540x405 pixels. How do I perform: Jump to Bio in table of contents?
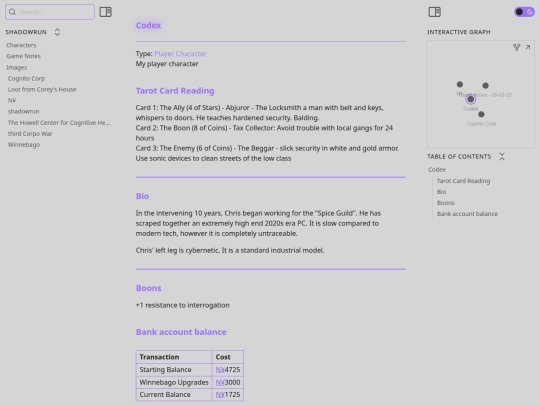click(441, 192)
